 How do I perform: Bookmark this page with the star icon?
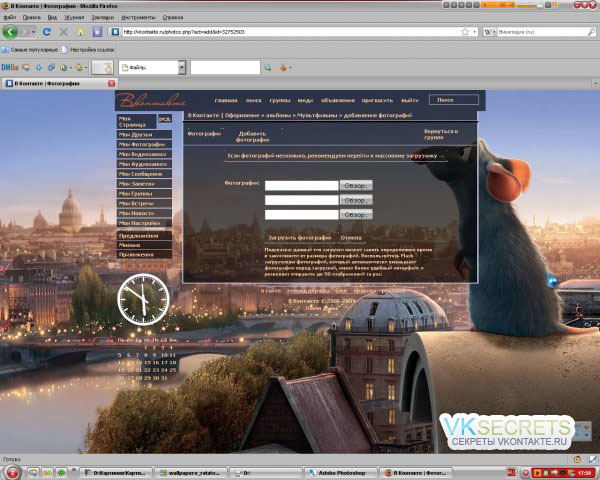tap(465, 32)
